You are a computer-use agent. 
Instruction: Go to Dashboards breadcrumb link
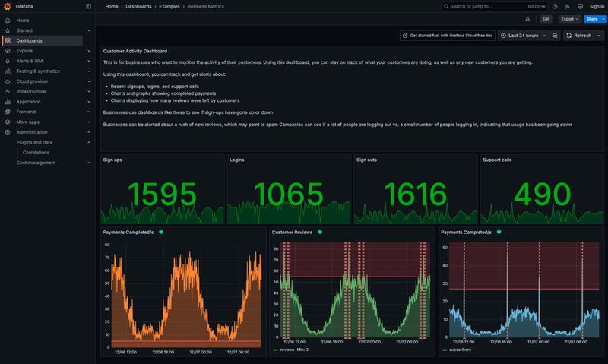tap(138, 6)
